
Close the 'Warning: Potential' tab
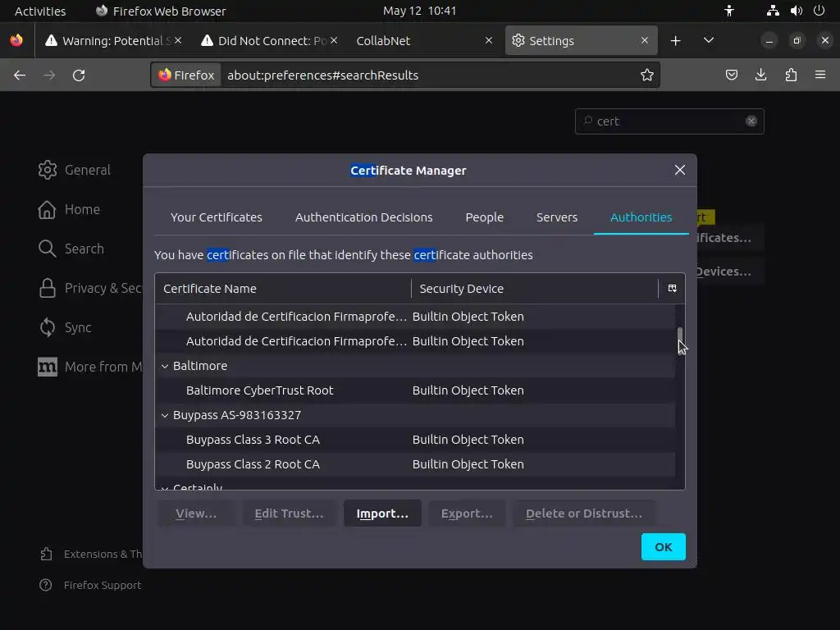coord(178,41)
